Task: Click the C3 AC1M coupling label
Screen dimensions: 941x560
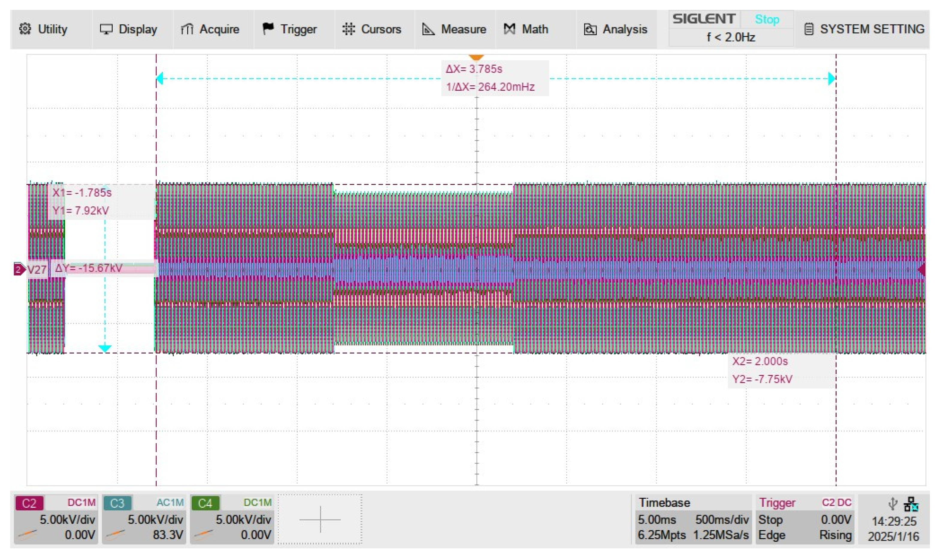Action: coord(170,503)
